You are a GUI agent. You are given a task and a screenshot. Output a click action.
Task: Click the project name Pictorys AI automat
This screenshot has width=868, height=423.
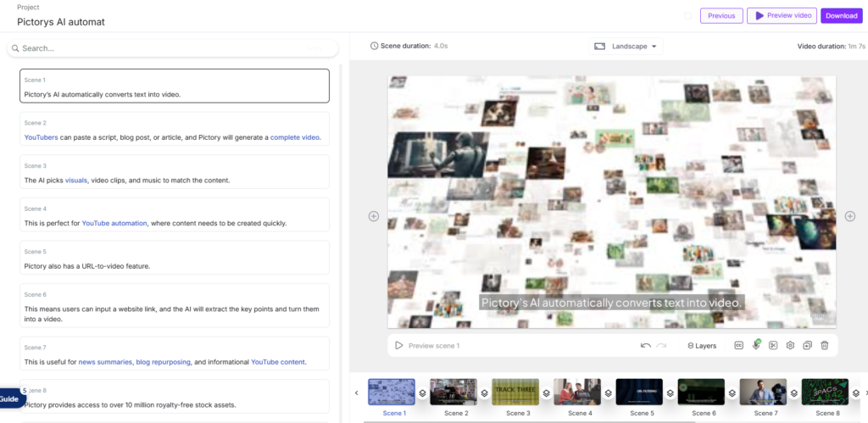61,22
